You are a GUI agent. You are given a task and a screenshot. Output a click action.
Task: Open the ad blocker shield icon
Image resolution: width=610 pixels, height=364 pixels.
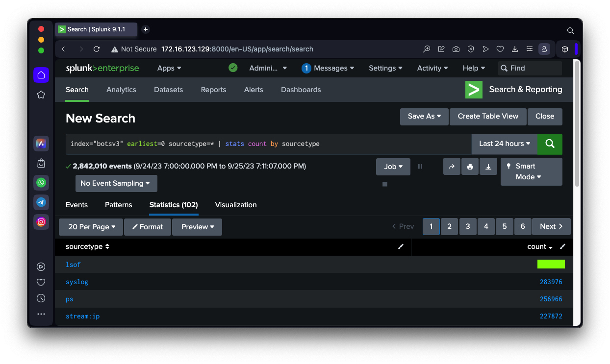[x=471, y=49]
